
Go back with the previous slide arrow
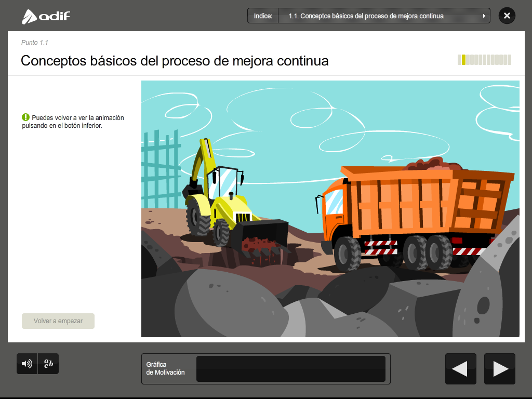[x=460, y=369]
